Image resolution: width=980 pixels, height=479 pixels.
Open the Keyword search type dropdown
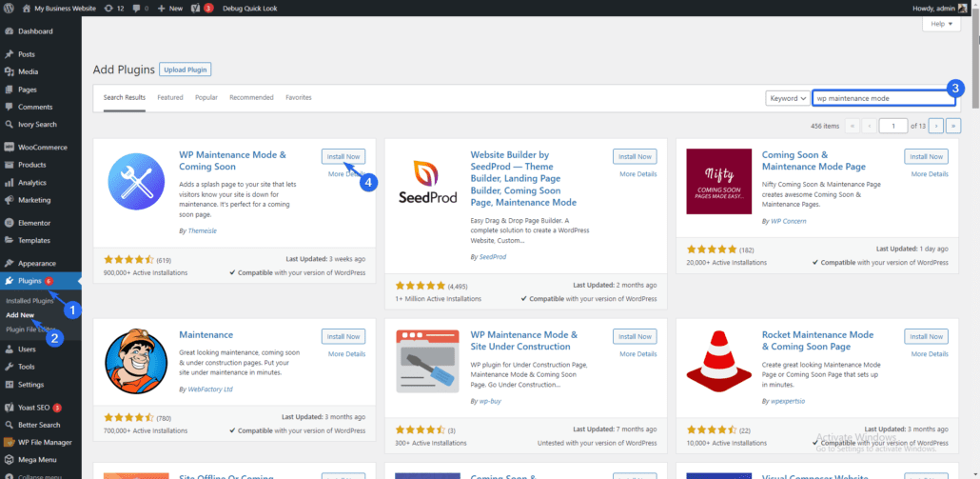[788, 98]
